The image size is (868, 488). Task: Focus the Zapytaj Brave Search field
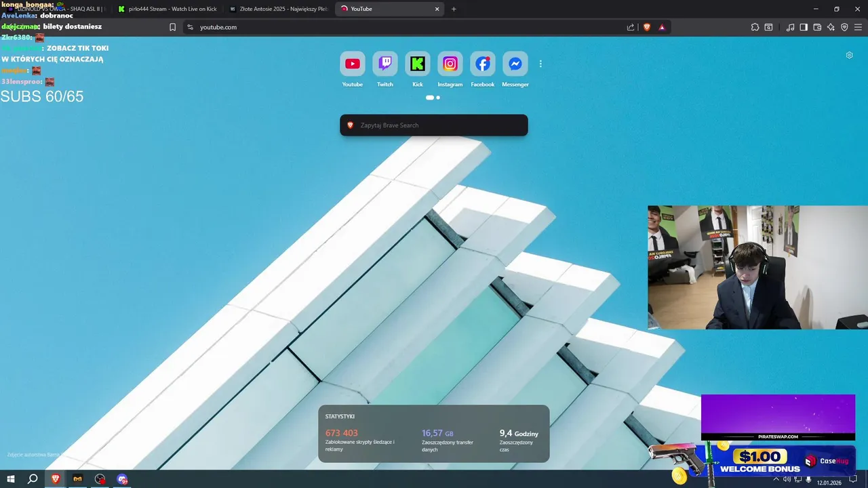click(x=434, y=125)
